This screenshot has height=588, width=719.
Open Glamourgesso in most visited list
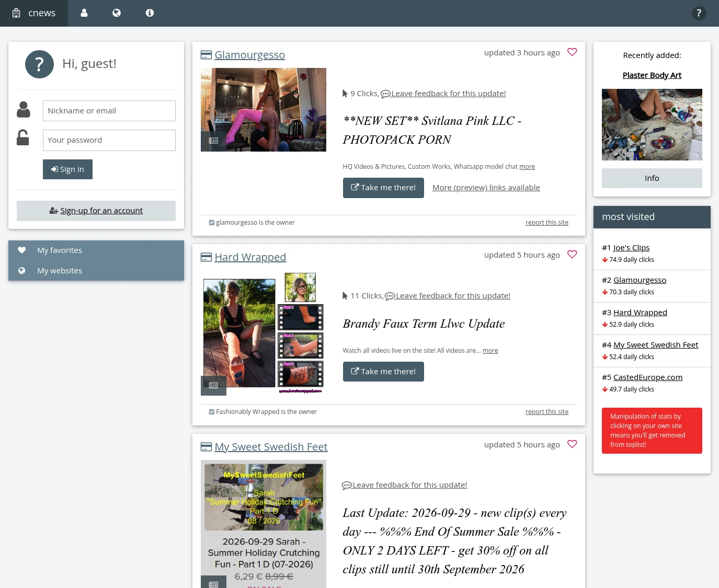pos(640,280)
